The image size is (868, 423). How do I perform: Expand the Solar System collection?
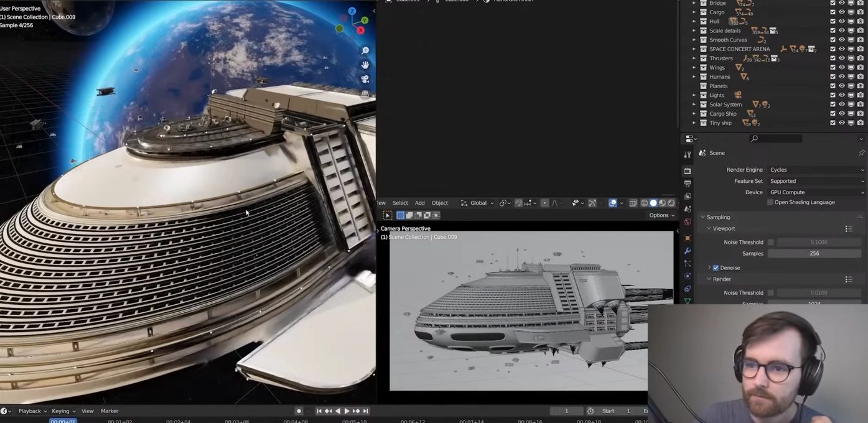(694, 105)
